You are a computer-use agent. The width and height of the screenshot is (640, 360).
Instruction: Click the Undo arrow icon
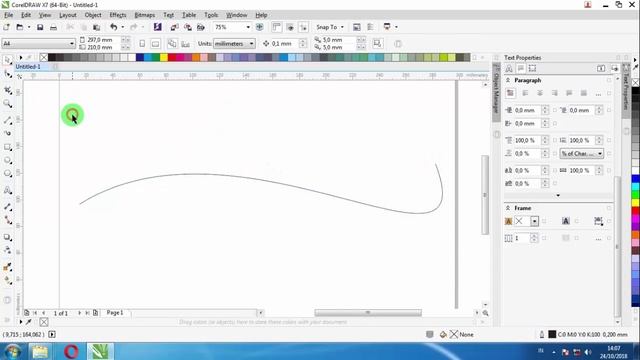click(114, 27)
